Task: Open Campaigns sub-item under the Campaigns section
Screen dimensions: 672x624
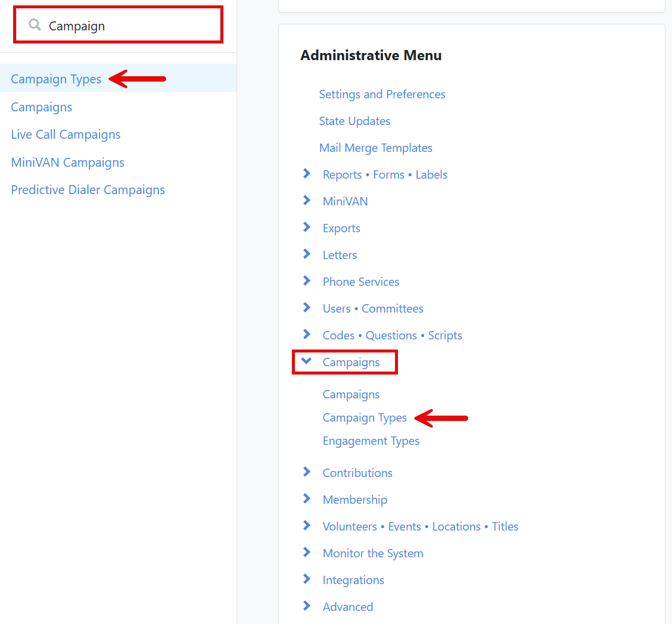Action: pyautogui.click(x=351, y=394)
